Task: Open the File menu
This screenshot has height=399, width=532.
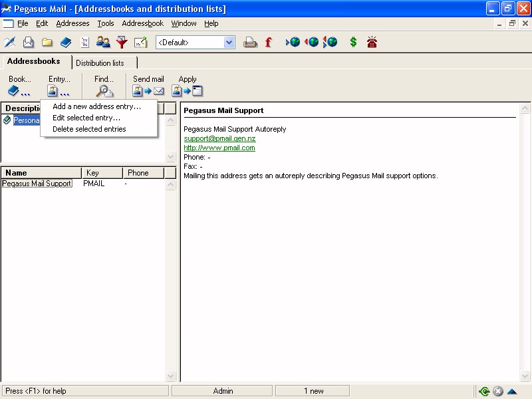Action: 23,23
